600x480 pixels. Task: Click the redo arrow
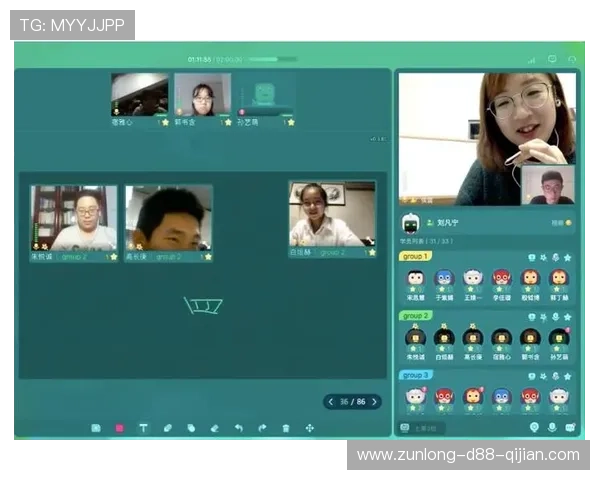[262, 428]
